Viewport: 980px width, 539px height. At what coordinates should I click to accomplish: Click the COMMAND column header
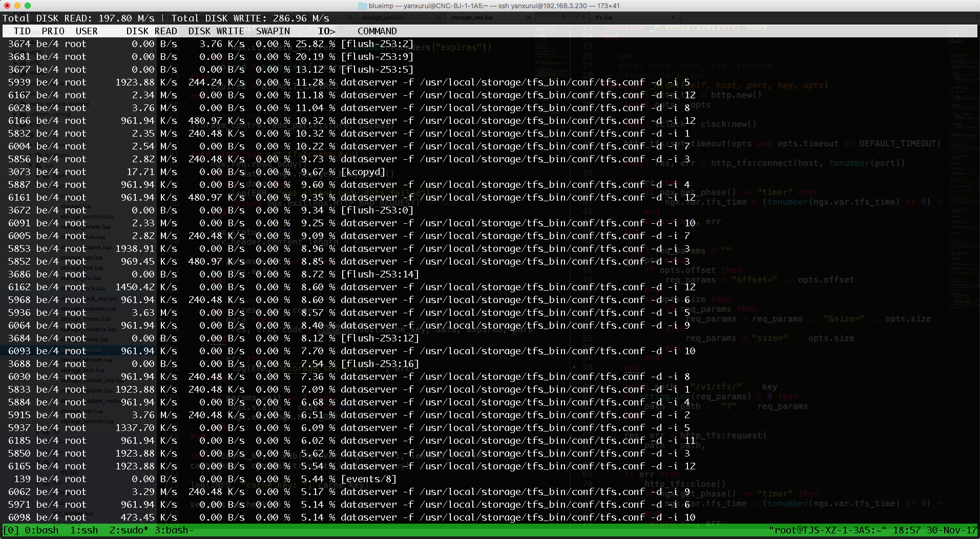pyautogui.click(x=377, y=31)
